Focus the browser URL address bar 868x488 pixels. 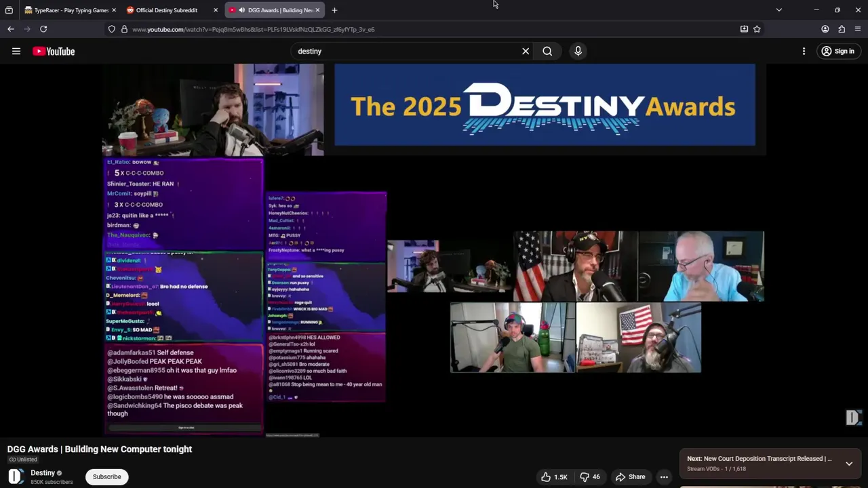(434, 29)
